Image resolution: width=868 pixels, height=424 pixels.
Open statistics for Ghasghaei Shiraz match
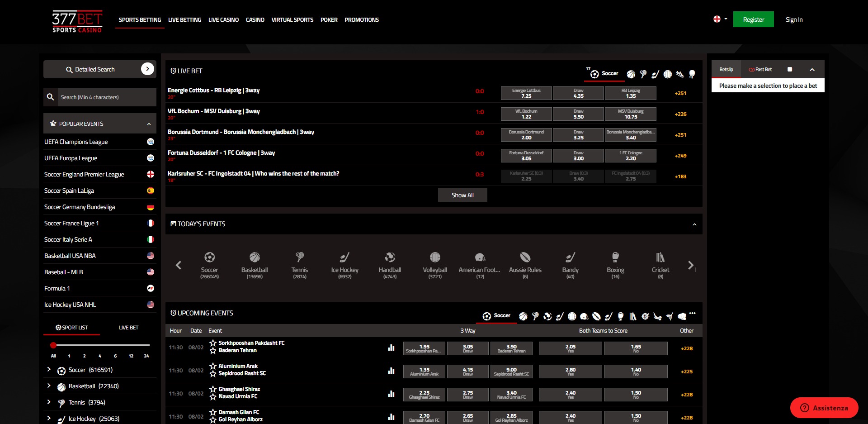click(x=391, y=394)
